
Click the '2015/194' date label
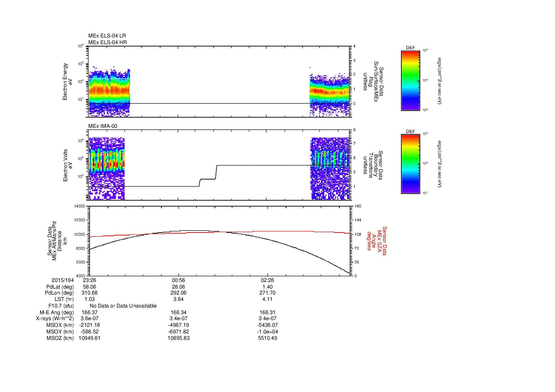[x=63, y=280]
